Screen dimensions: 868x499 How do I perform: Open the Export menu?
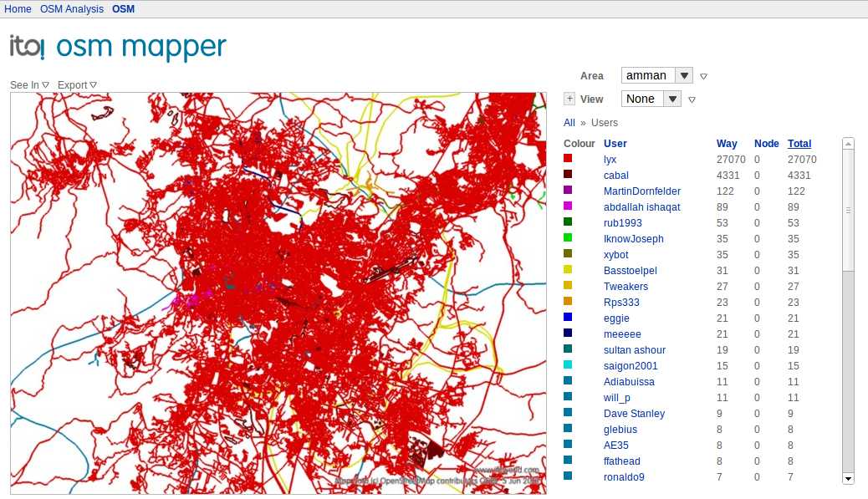[77, 84]
